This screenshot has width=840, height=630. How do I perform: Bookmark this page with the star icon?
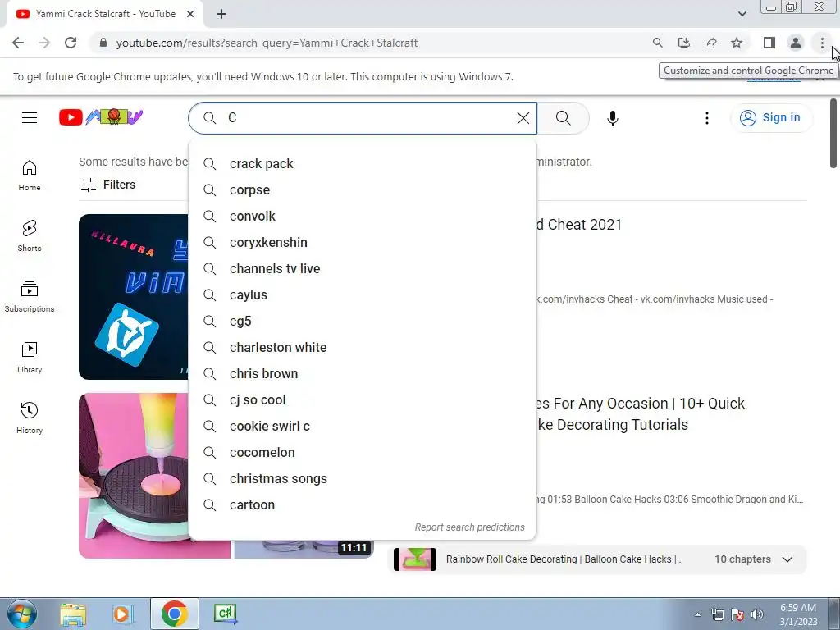[737, 43]
